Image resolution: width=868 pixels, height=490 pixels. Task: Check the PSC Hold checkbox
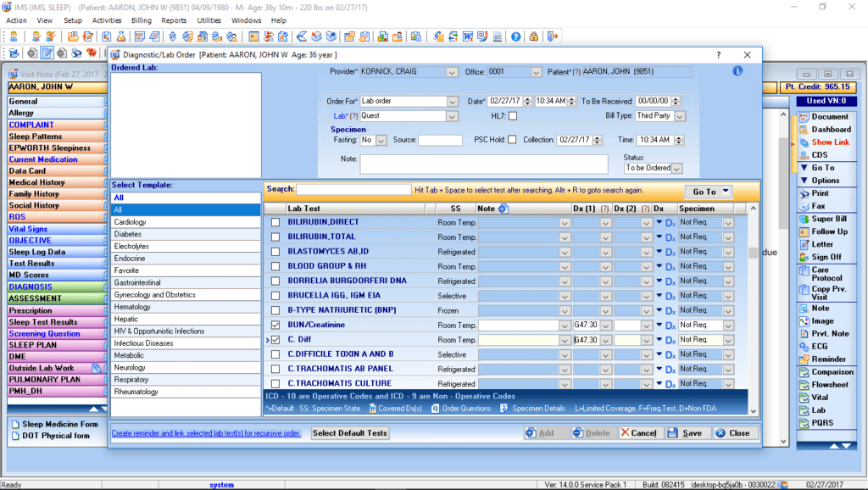click(x=512, y=140)
